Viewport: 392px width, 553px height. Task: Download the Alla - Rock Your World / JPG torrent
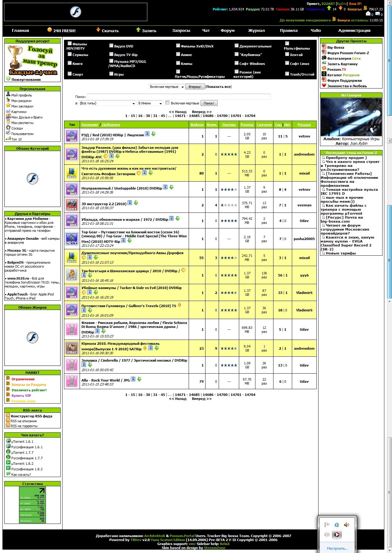coord(139,379)
